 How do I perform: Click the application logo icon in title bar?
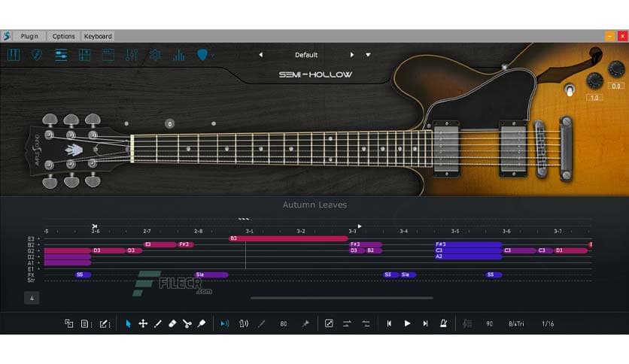pyautogui.click(x=7, y=36)
